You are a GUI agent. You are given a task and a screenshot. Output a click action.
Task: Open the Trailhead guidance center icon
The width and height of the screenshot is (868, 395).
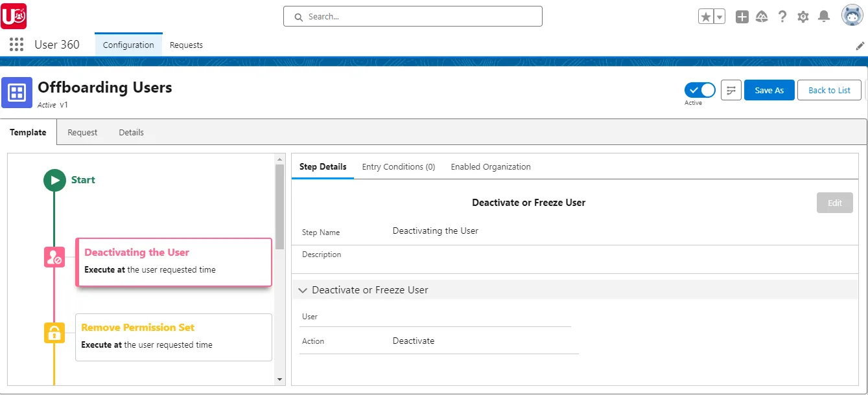762,16
